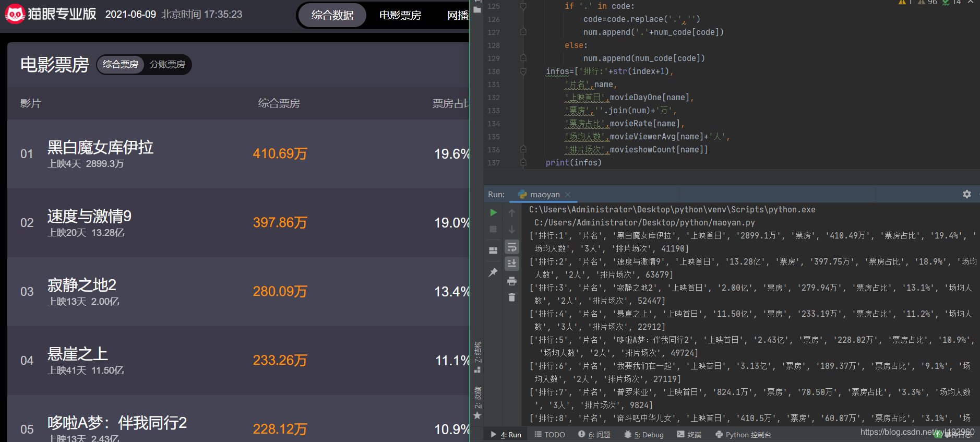Click the 上映20天 13.28亿 subtitle

86,233
